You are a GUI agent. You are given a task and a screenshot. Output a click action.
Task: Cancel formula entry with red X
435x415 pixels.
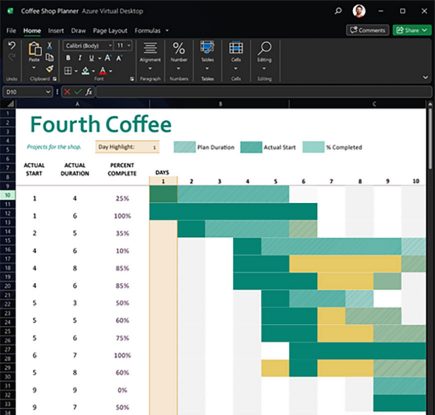[x=67, y=92]
